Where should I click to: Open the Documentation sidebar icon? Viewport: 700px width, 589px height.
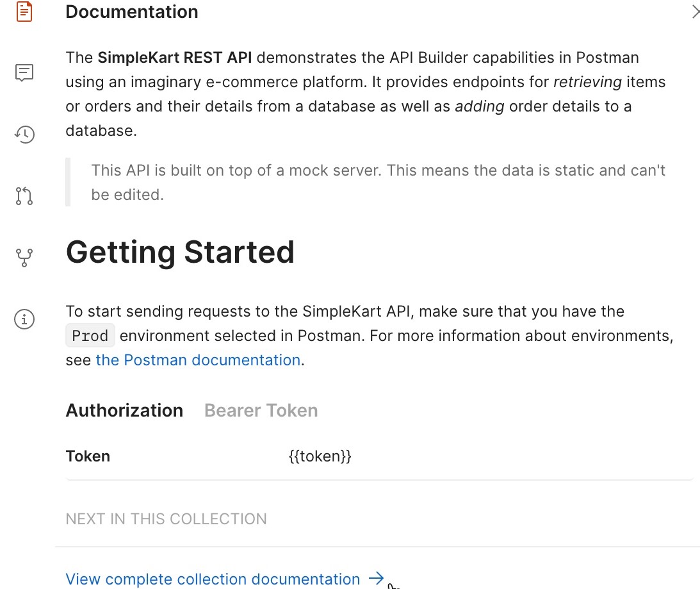(x=24, y=12)
